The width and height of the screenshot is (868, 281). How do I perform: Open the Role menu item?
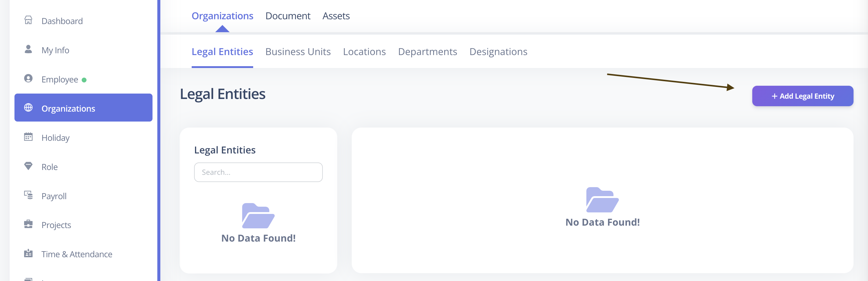83,167
